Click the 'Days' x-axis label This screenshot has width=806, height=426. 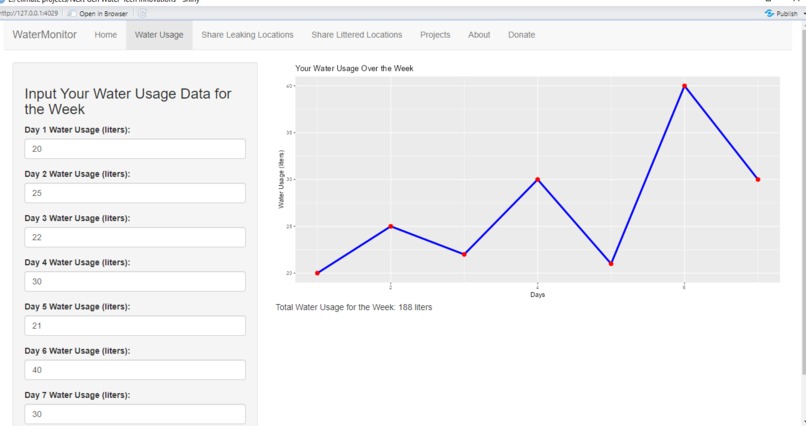pos(538,294)
